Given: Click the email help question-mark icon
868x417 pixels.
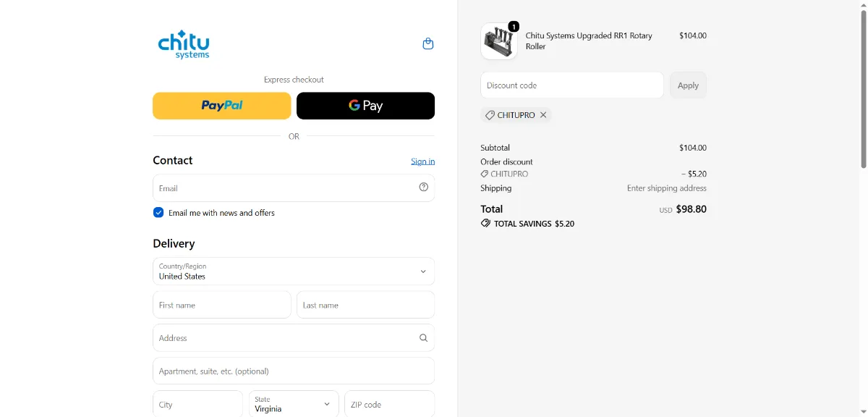Looking at the screenshot, I should pos(424,187).
